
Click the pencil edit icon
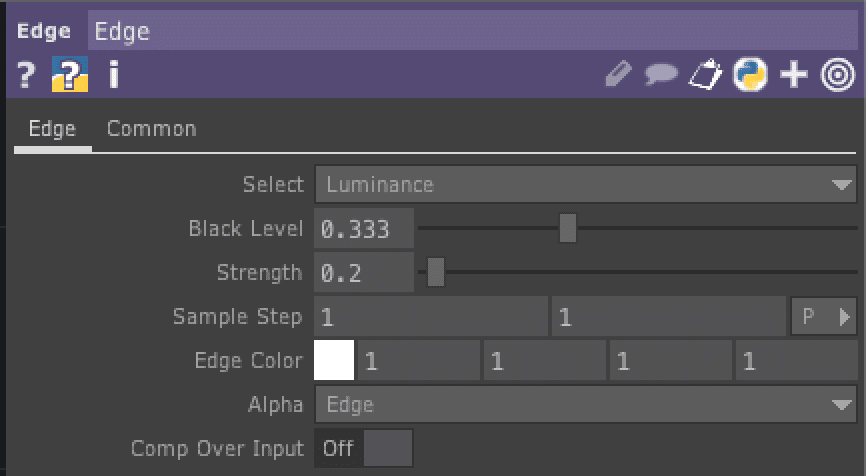coord(619,75)
